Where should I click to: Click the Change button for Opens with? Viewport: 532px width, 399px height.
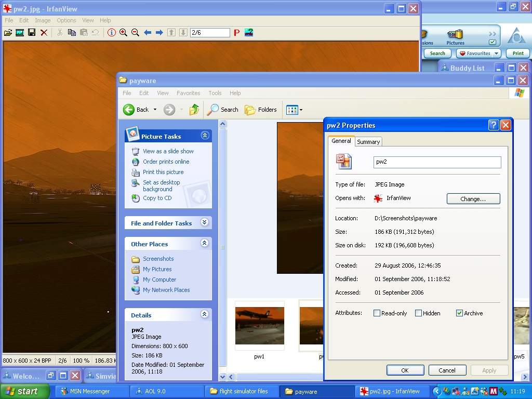(473, 198)
